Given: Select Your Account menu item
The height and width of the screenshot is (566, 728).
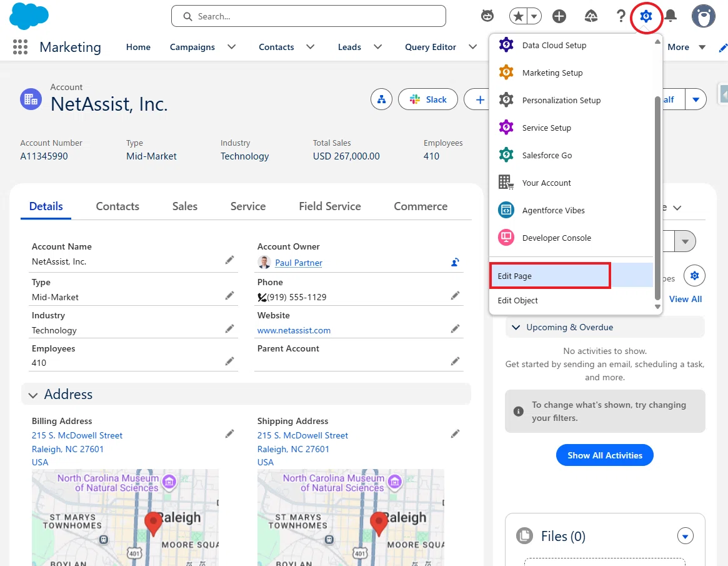Looking at the screenshot, I should click(572, 183).
